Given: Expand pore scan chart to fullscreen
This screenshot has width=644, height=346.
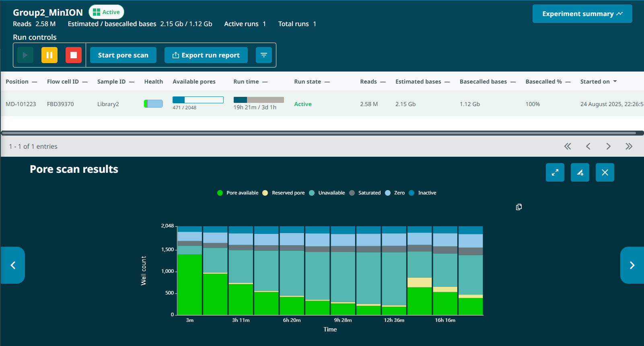Looking at the screenshot, I should click(x=555, y=172).
